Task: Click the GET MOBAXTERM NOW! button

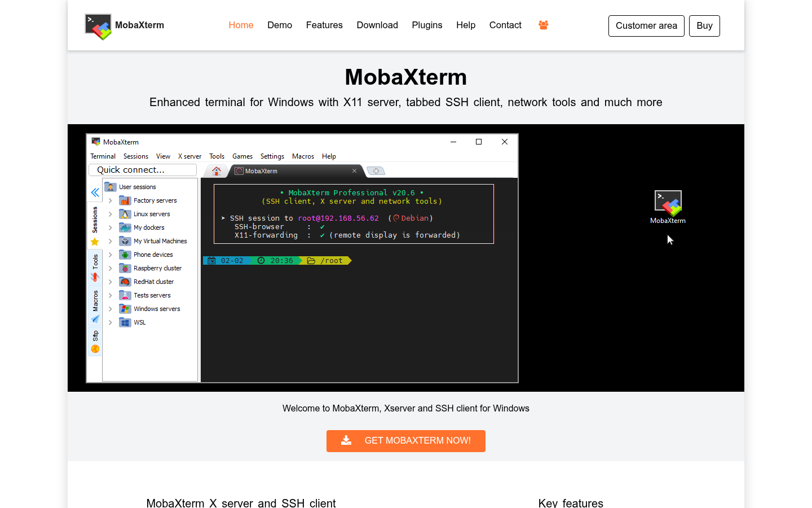Action: (406, 441)
